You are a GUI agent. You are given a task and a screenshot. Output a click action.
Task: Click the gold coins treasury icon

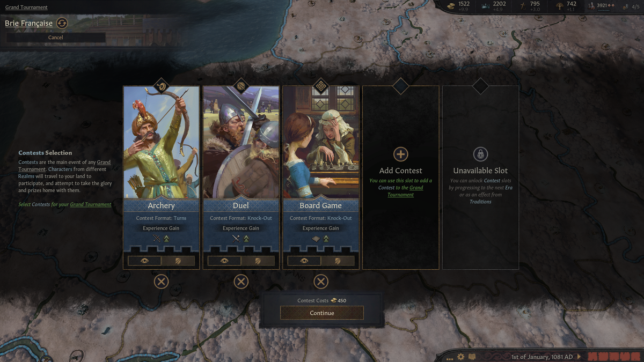[451, 5]
